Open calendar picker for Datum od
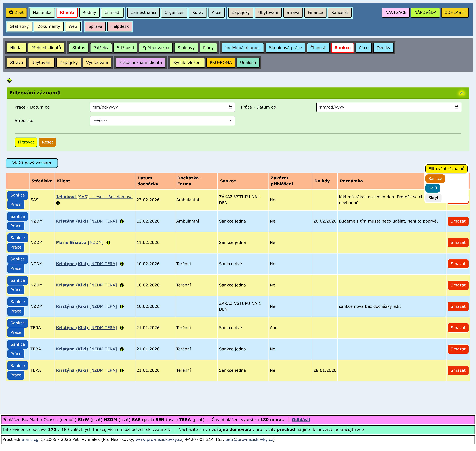Screen dimensions: 476x451 (230, 107)
